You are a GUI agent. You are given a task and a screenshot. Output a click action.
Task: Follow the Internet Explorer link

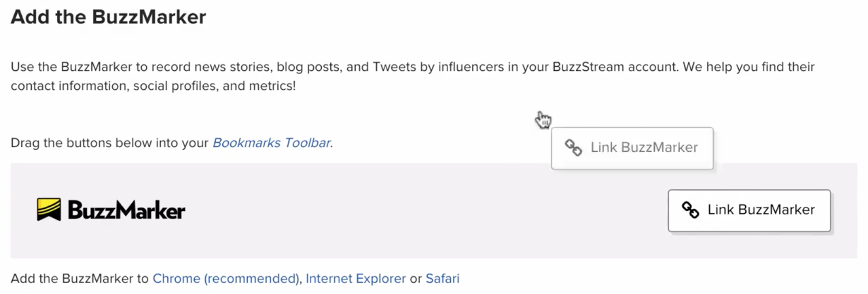click(x=356, y=279)
